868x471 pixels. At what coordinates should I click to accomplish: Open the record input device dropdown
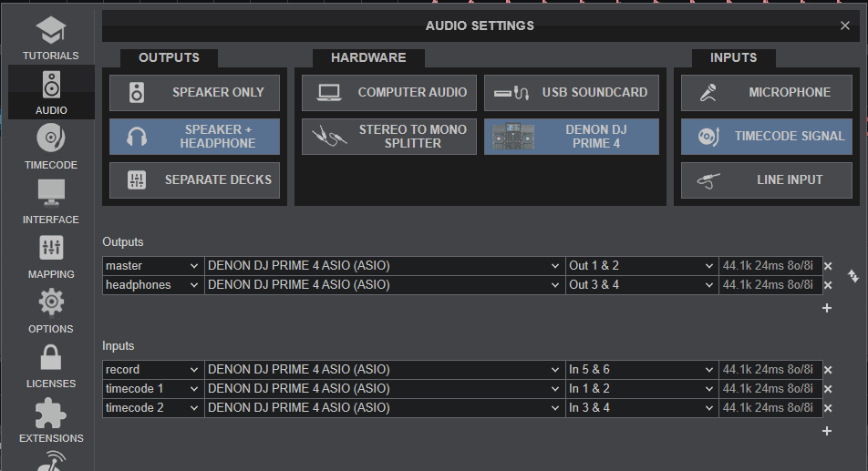tap(384, 370)
